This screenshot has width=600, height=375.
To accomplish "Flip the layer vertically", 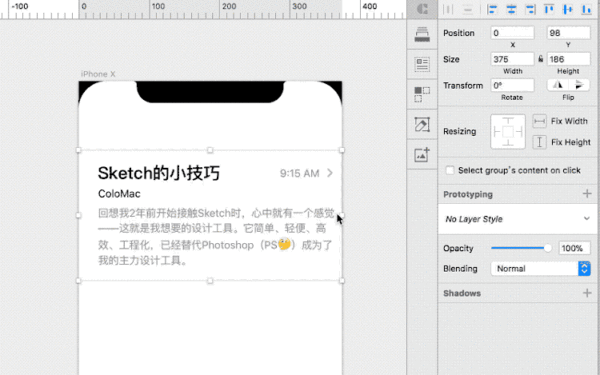I will point(579,85).
